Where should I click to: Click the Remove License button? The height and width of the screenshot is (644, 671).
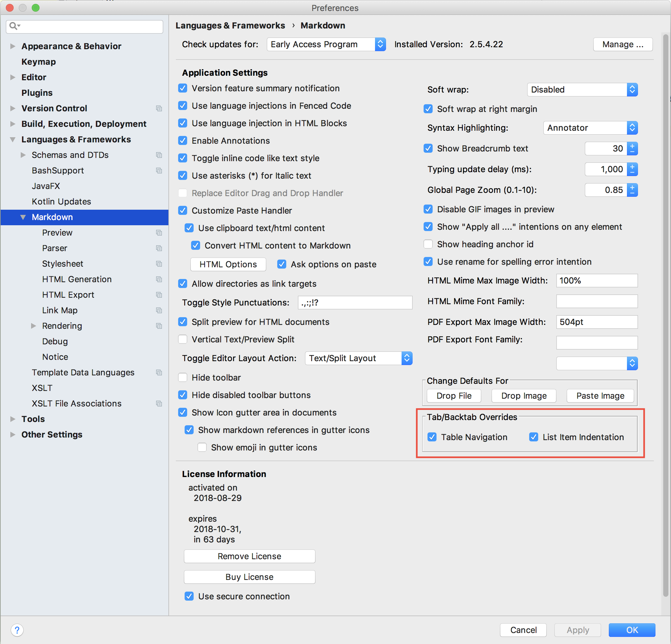[x=249, y=556]
